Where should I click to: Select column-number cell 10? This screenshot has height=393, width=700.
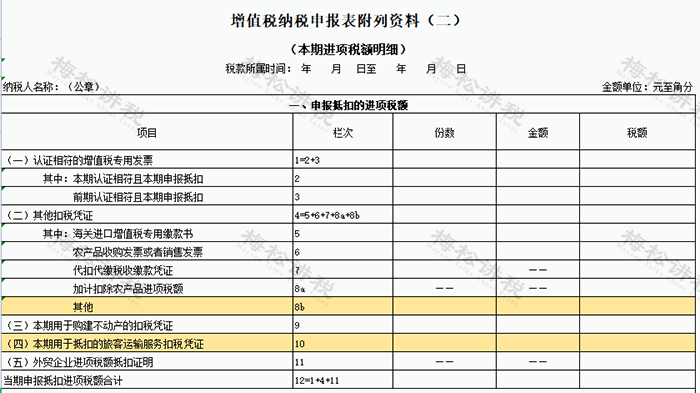343,343
